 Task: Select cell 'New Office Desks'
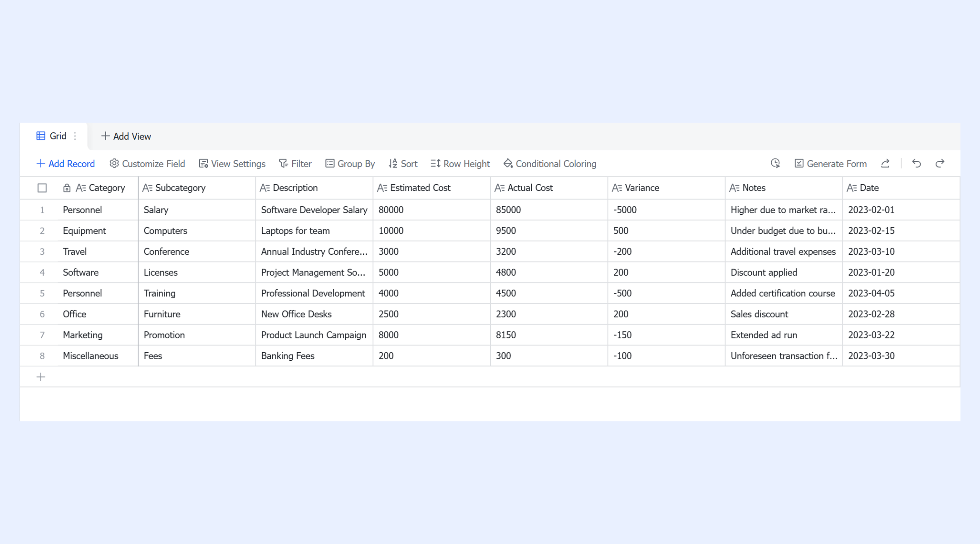point(314,314)
